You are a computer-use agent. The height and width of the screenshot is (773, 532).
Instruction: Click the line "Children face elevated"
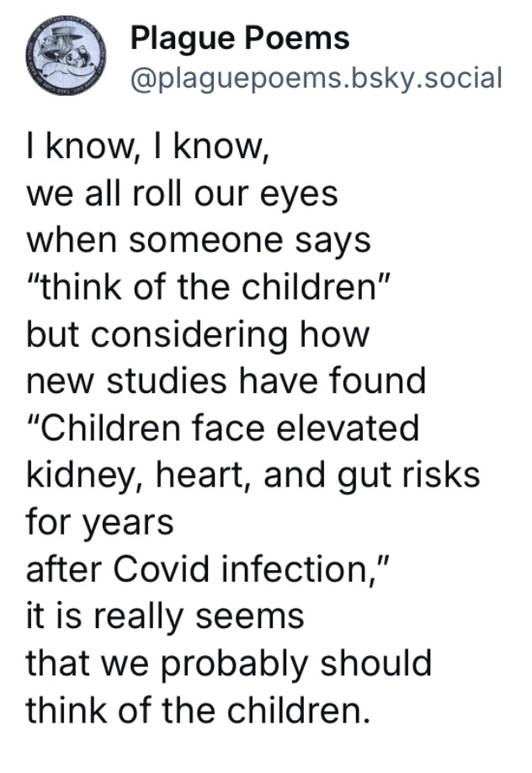click(x=222, y=428)
